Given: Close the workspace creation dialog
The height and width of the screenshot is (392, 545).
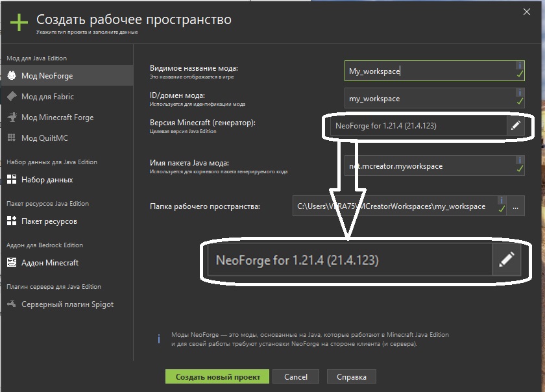Looking at the screenshot, I should pos(527,12).
